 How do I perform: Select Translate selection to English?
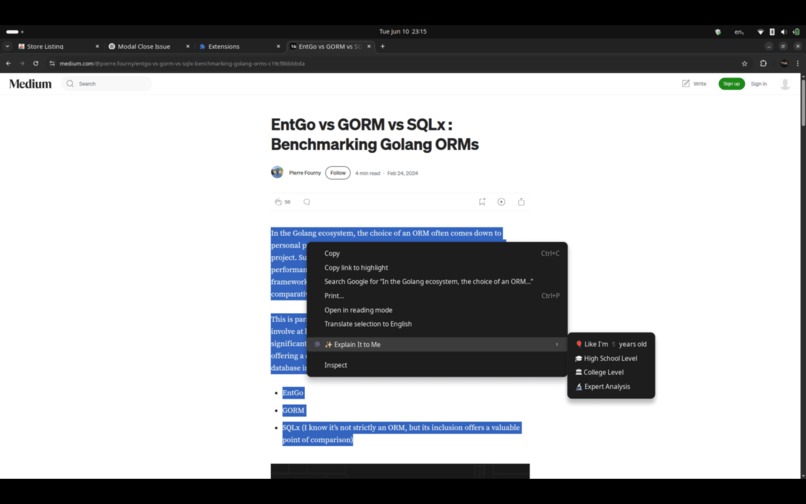pyautogui.click(x=437, y=324)
